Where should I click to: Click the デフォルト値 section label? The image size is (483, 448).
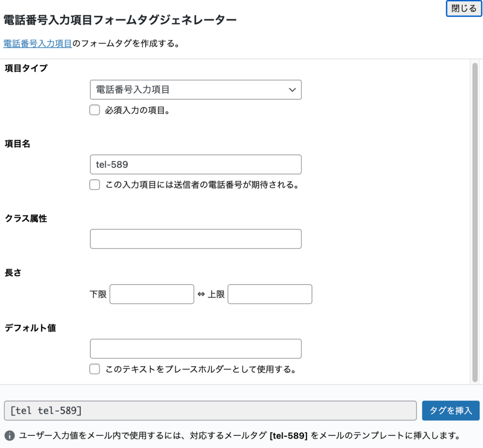point(30,328)
